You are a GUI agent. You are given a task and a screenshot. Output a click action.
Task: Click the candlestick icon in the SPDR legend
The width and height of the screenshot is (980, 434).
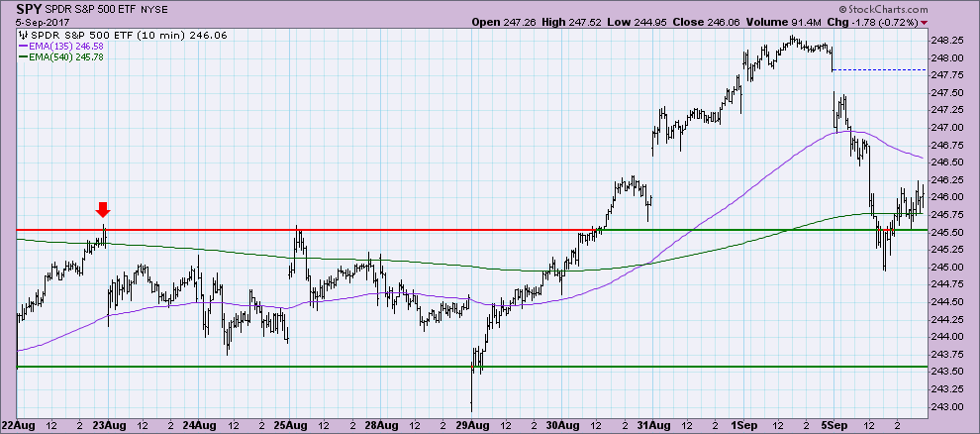(x=23, y=35)
